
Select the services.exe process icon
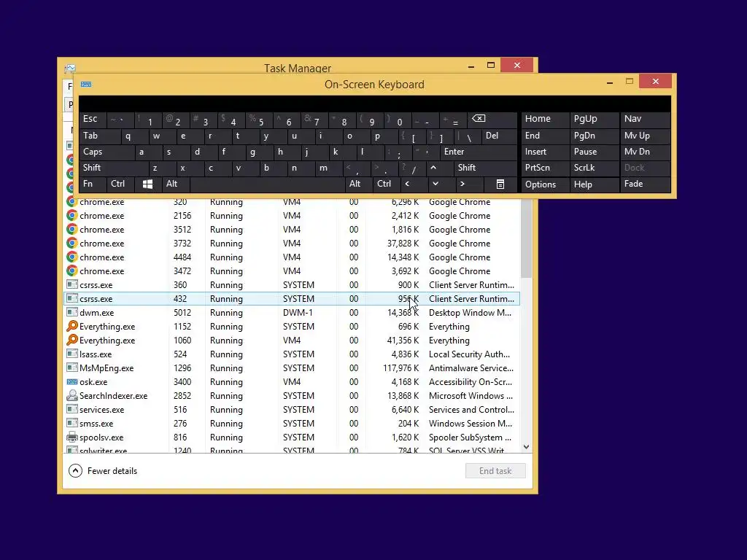pos(72,410)
